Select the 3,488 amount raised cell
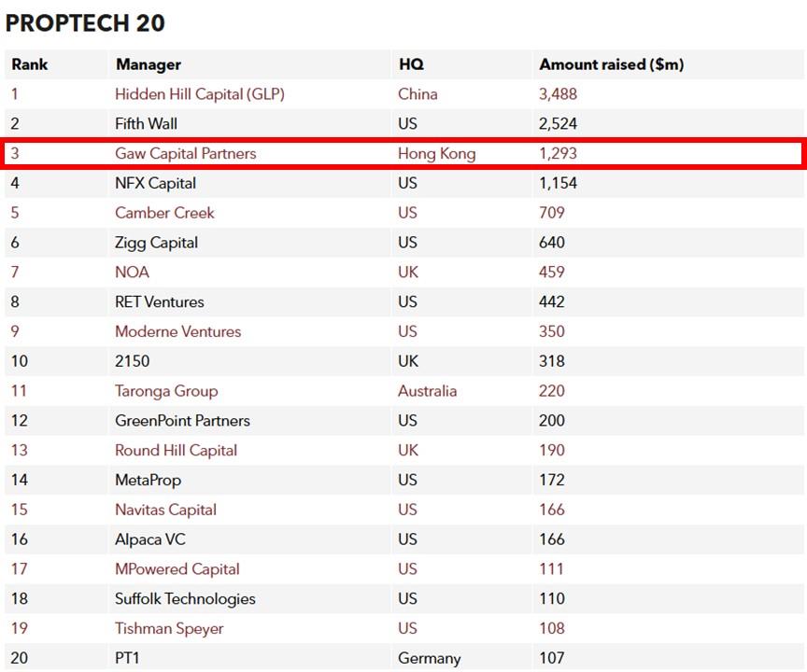807x672 pixels. pos(558,94)
